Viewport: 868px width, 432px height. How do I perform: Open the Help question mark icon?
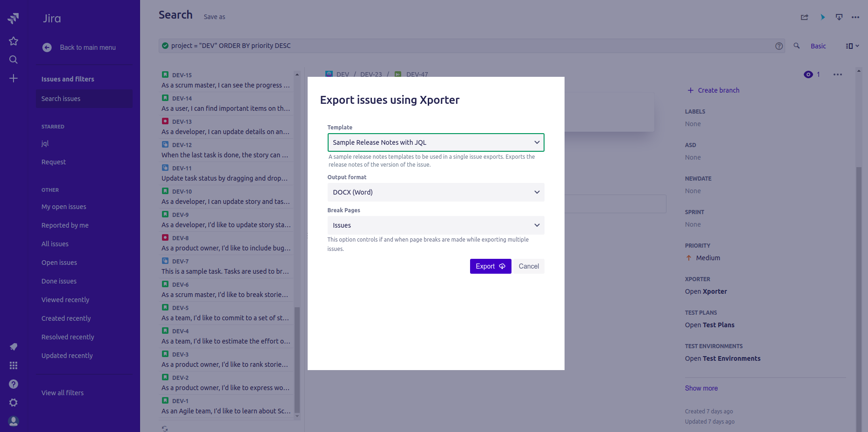(13, 384)
